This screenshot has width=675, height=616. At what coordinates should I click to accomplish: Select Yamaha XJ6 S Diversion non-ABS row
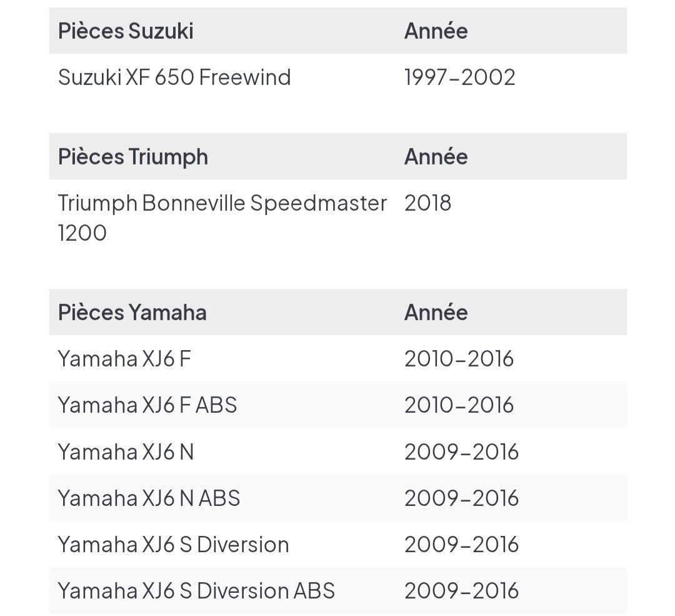(x=173, y=544)
